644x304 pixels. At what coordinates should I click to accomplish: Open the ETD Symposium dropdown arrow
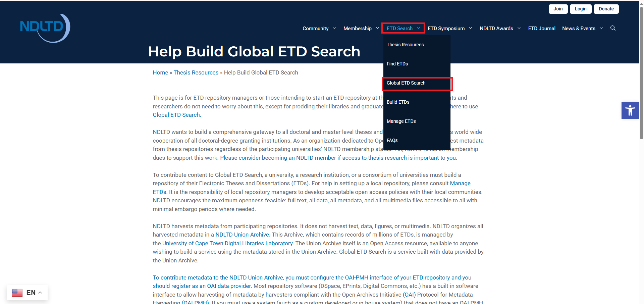coord(470,28)
